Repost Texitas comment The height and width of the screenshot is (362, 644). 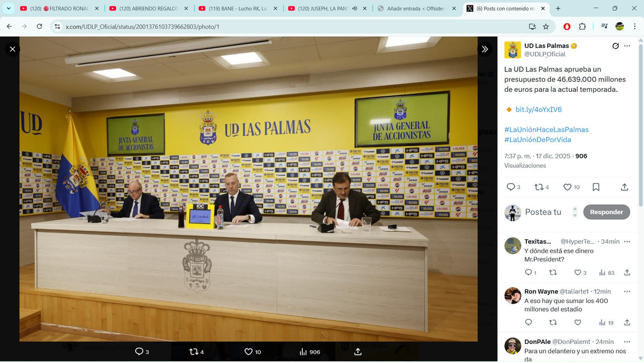tap(553, 273)
